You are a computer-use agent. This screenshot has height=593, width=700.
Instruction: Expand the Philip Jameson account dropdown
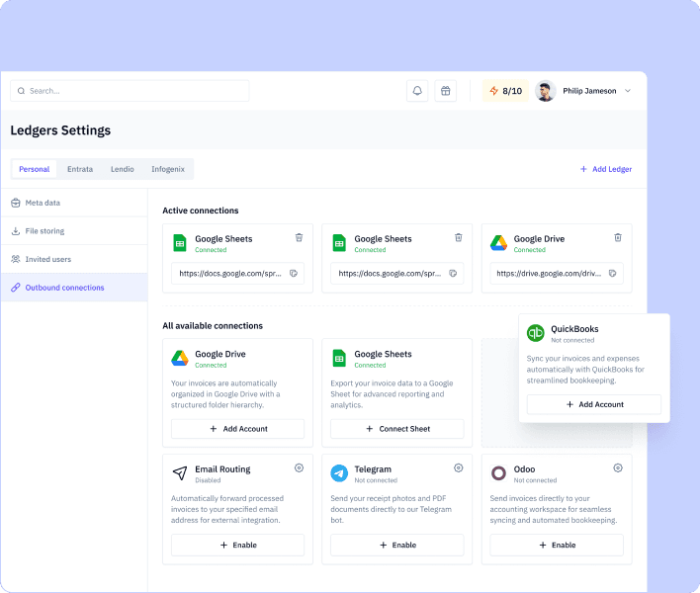tap(628, 91)
